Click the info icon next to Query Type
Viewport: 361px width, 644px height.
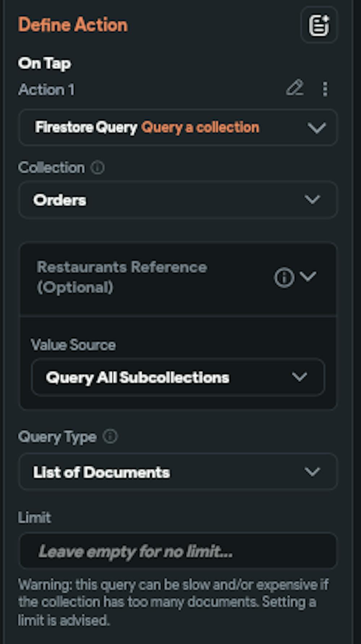110,436
